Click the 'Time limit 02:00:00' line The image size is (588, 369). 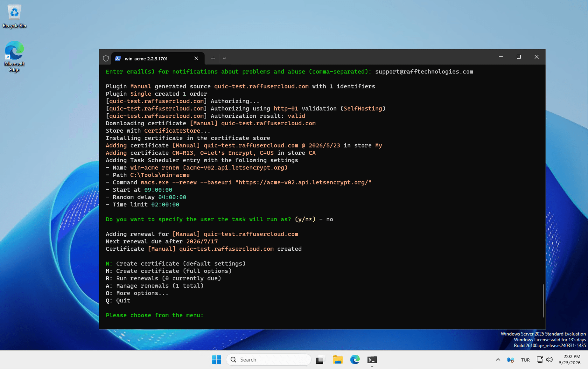(x=142, y=205)
